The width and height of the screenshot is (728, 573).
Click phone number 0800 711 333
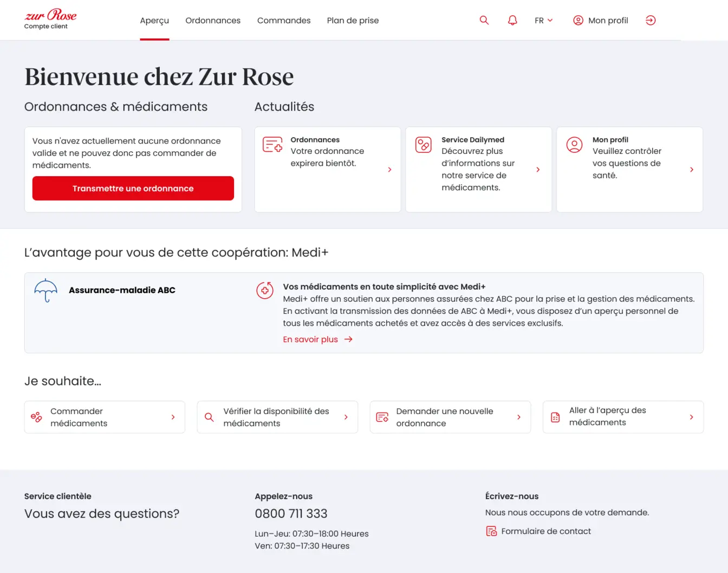tap(291, 513)
